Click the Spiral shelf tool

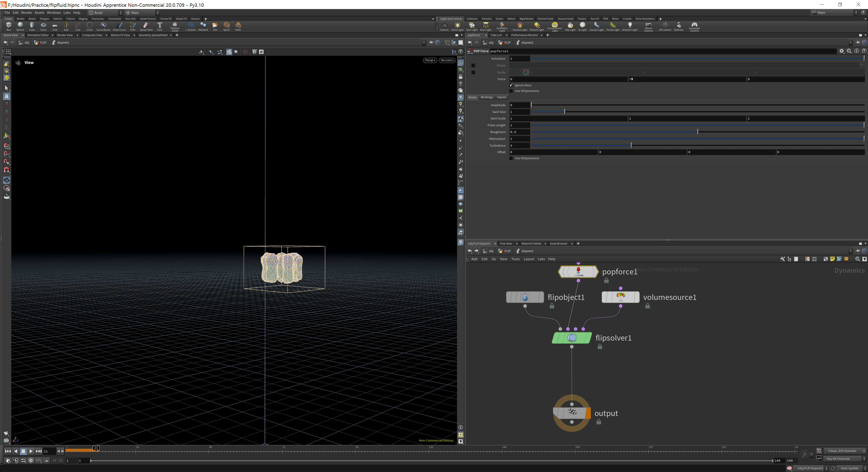[226, 26]
